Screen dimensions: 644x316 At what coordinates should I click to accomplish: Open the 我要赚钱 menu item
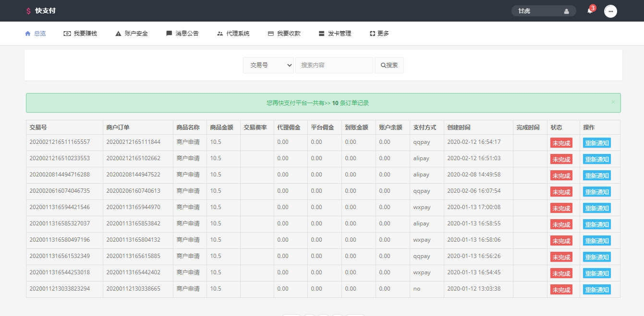coord(80,34)
